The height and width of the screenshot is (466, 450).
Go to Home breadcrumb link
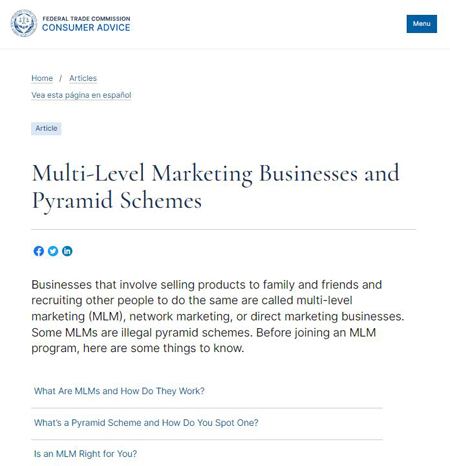[42, 78]
